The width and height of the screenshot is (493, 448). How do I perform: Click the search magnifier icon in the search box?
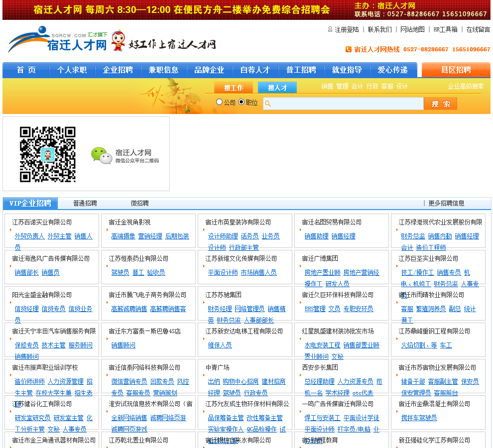(267, 104)
